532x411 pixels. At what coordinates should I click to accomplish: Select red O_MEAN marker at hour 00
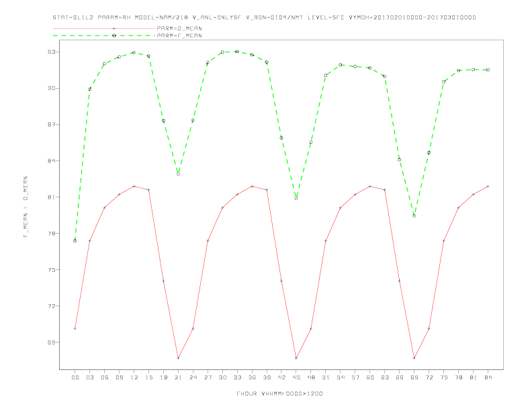pyautogui.click(x=75, y=328)
